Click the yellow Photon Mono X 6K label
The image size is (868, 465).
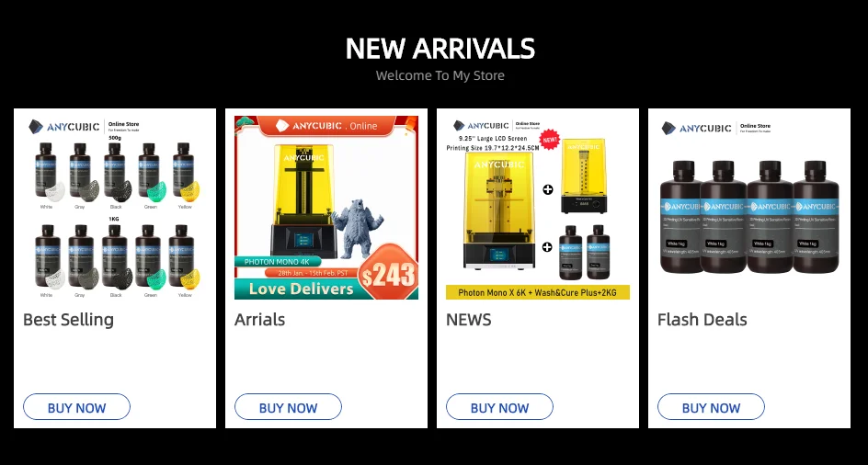tap(538, 292)
